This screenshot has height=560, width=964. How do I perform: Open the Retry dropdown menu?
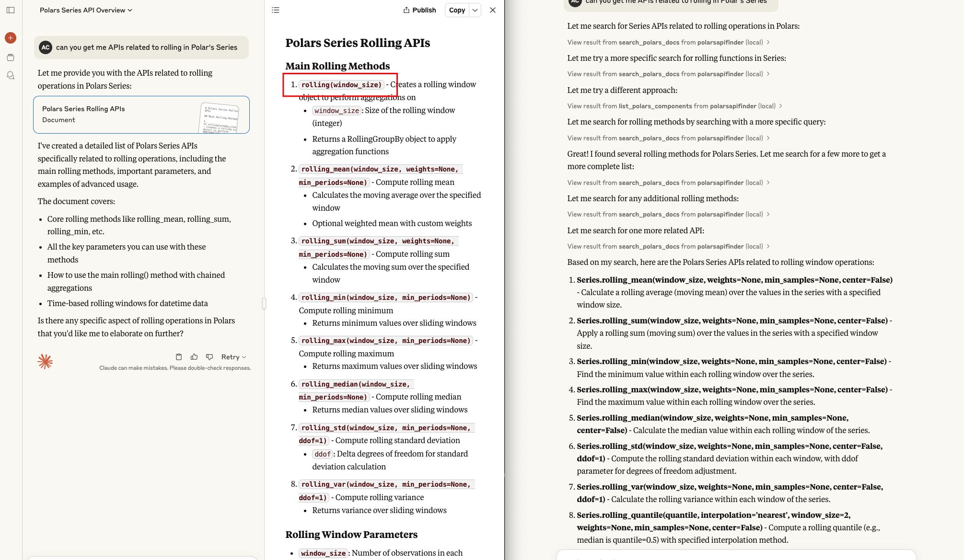point(233,357)
